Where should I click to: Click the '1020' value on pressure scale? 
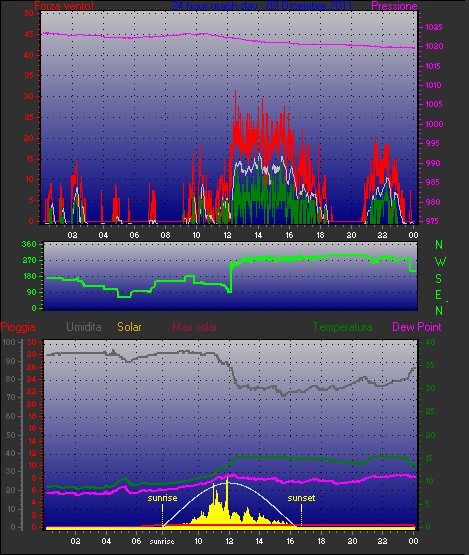[434, 46]
